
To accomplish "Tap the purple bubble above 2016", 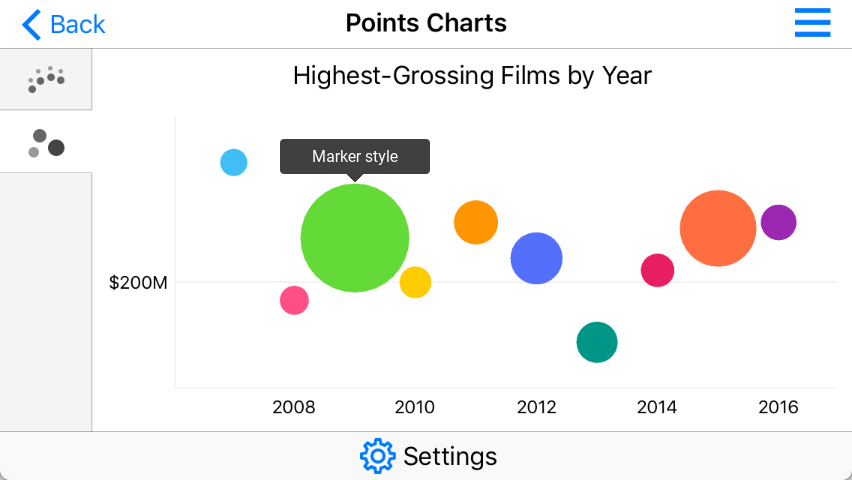I will (x=778, y=222).
